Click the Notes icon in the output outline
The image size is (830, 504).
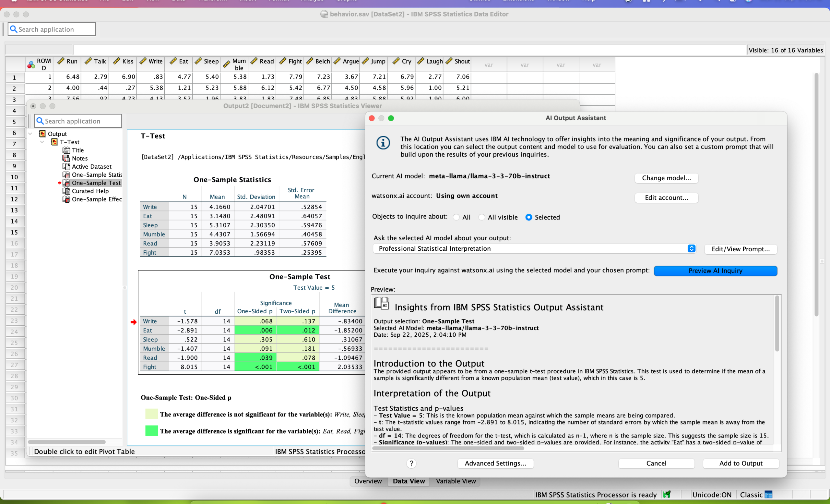click(x=66, y=158)
